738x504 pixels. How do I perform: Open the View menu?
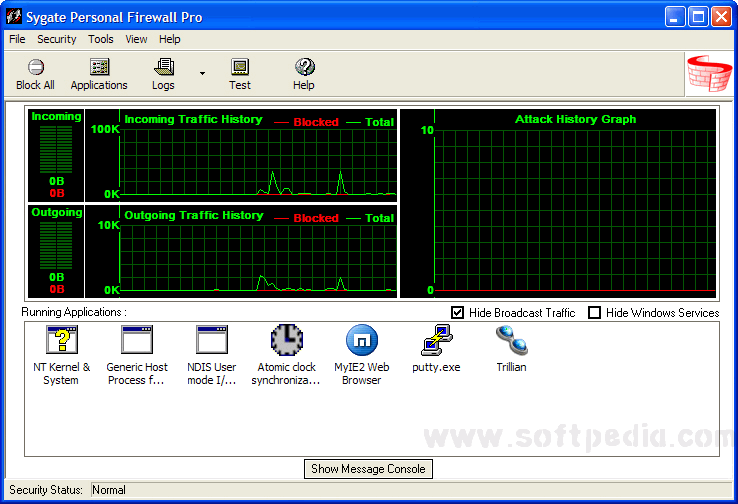click(x=136, y=39)
